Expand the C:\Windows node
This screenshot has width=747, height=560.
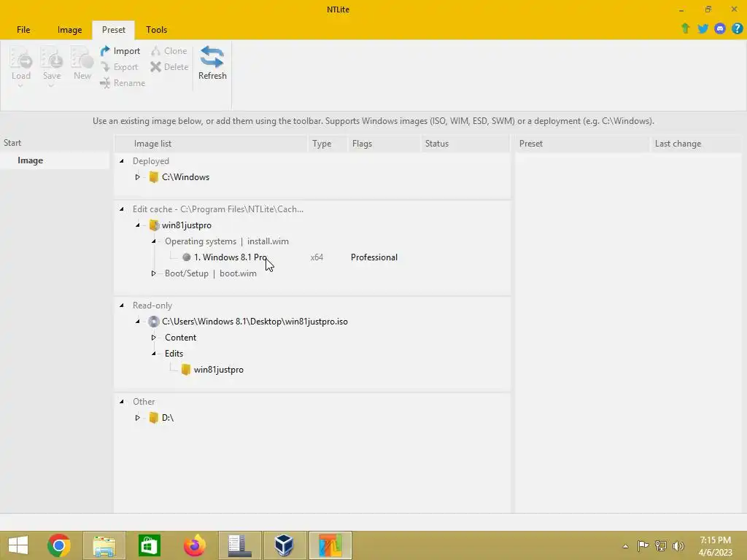[x=137, y=177]
